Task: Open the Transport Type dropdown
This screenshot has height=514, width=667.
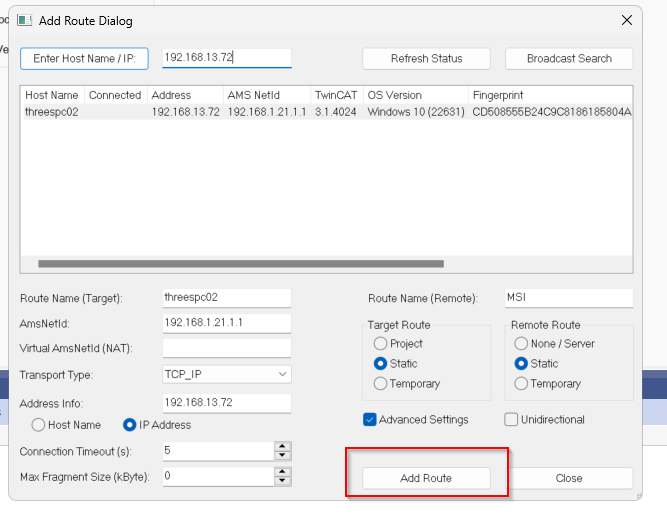Action: click(227, 374)
